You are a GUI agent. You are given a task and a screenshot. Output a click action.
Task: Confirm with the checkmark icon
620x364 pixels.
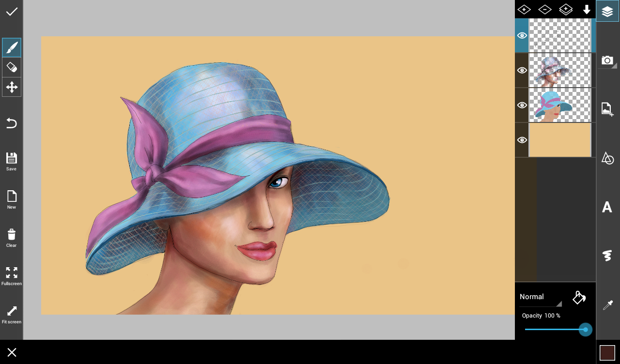(x=12, y=11)
